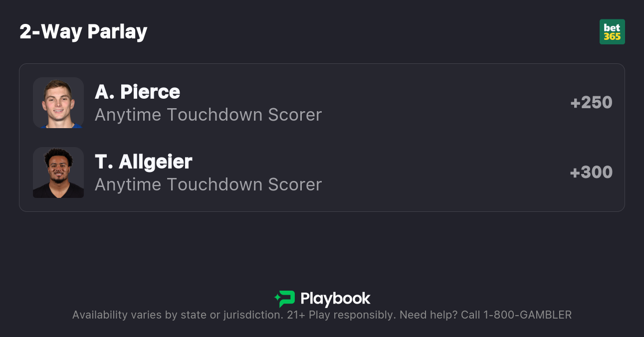Click the Playbook wordmark text
This screenshot has width=644, height=337.
coord(335,299)
